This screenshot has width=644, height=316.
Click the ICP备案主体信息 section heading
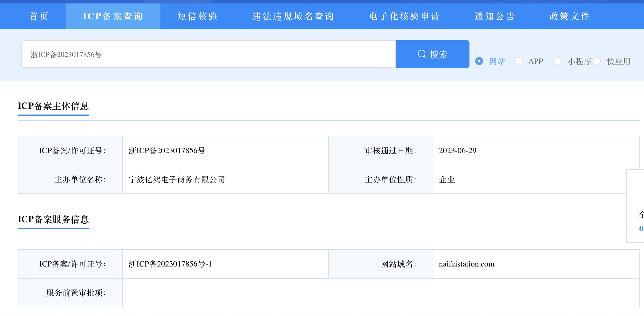tap(53, 107)
